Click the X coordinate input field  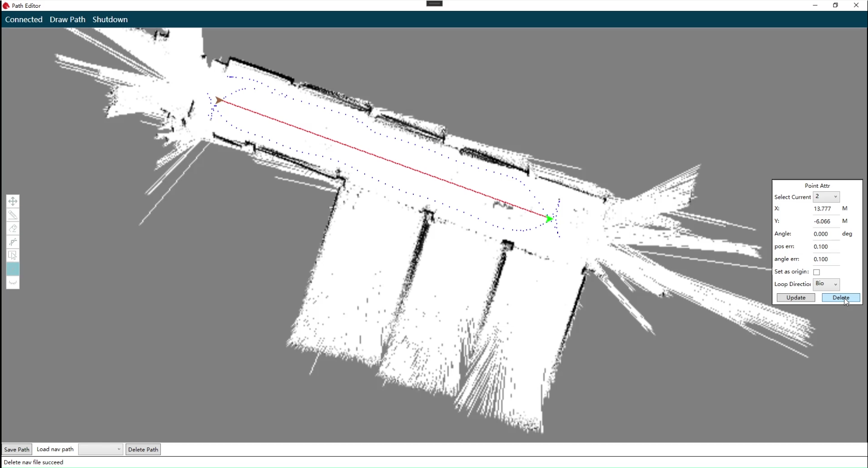tap(826, 209)
